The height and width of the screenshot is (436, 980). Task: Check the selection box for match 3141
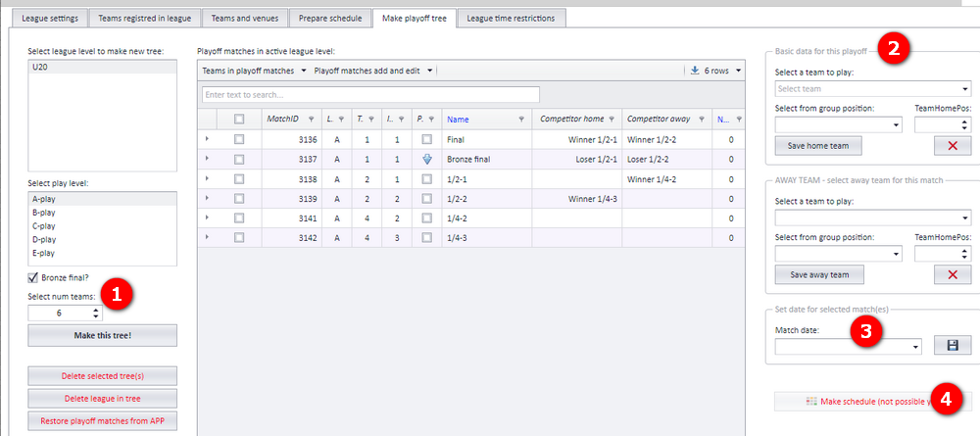click(x=239, y=218)
